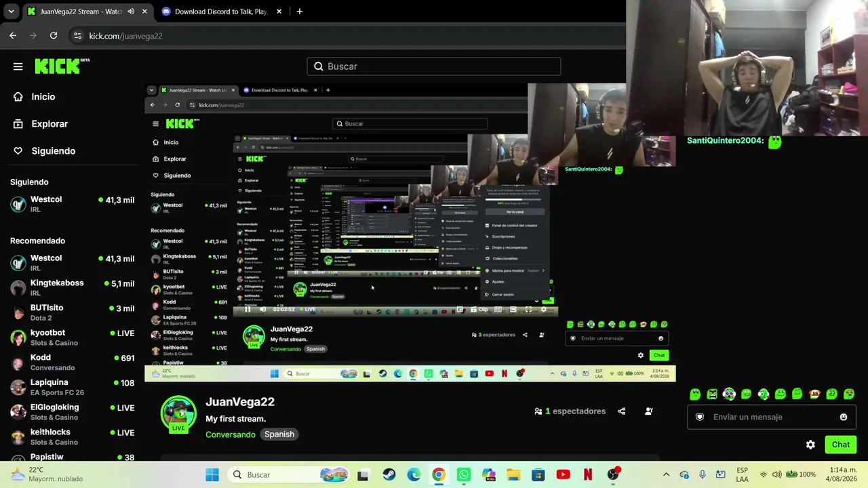Open YouTube app from the main taskbar
Screen dimensions: 868x488
pos(563,474)
